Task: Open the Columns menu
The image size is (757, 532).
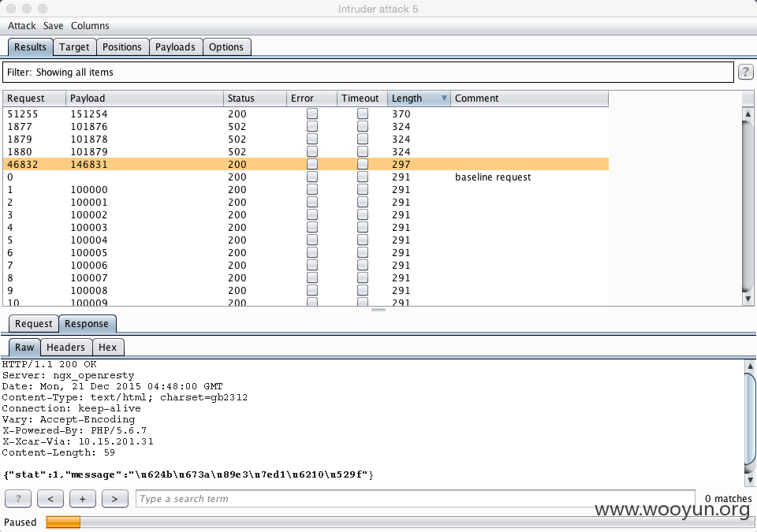Action: click(90, 25)
